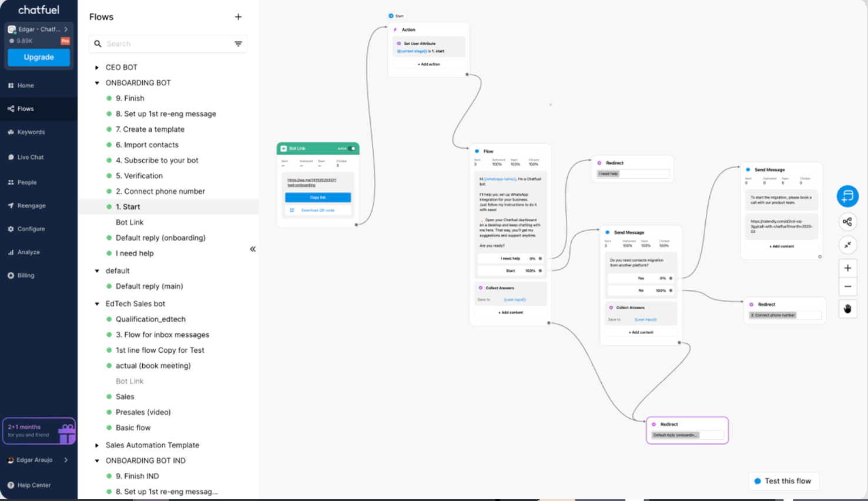Expand the CEO BOT group
This screenshot has width=868, height=501.
pyautogui.click(x=97, y=68)
